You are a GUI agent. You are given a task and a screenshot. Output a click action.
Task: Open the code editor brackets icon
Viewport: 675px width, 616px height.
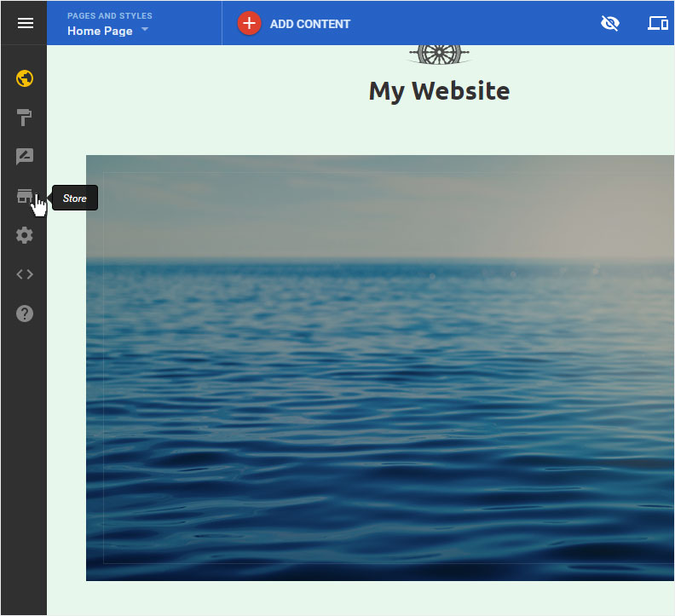pyautogui.click(x=25, y=274)
